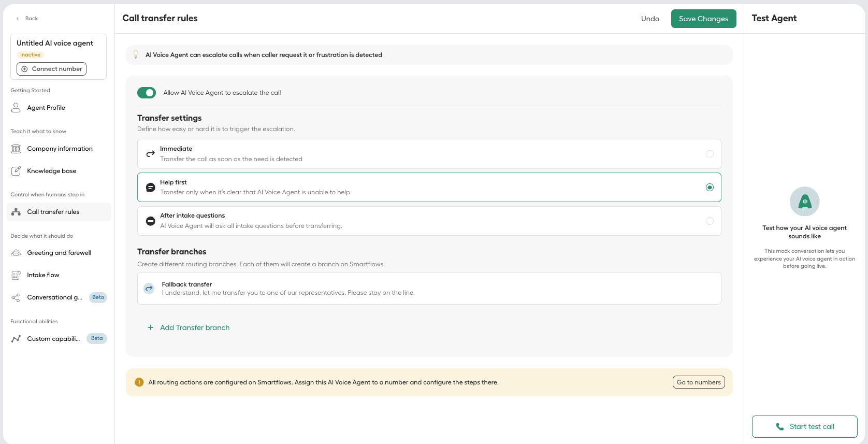Click the Go to numbers button

pyautogui.click(x=698, y=382)
